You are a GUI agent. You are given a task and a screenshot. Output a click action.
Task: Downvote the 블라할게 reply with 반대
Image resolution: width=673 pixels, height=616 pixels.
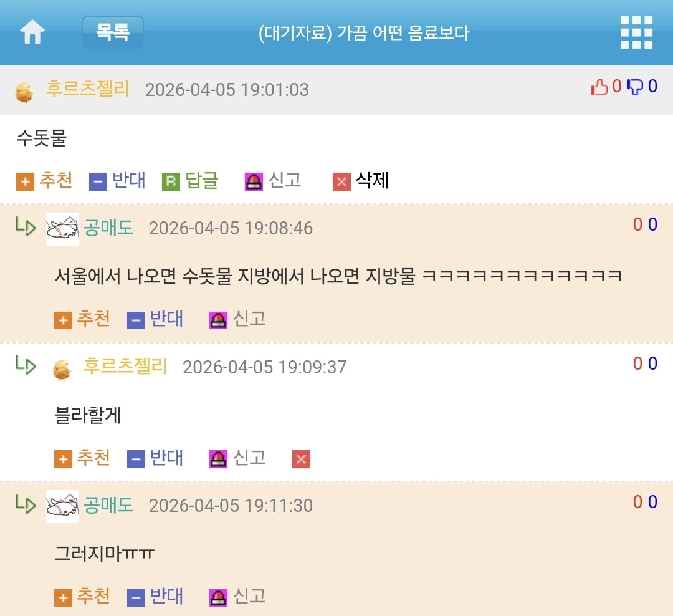coord(155,458)
